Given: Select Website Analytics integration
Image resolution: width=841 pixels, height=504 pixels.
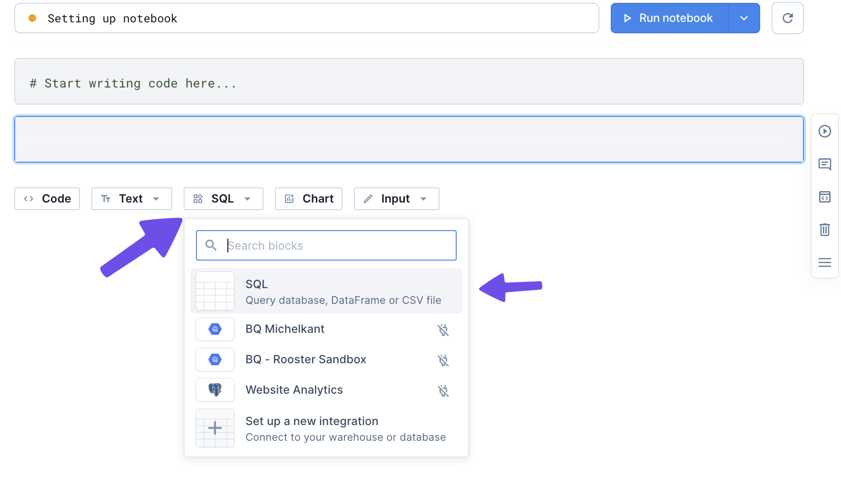Looking at the screenshot, I should point(326,390).
